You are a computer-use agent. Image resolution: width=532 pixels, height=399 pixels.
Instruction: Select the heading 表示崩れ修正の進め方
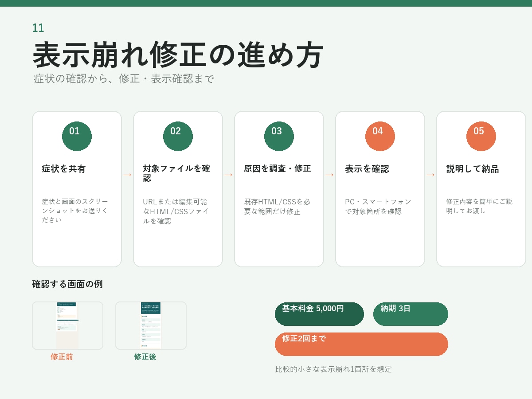(x=178, y=55)
